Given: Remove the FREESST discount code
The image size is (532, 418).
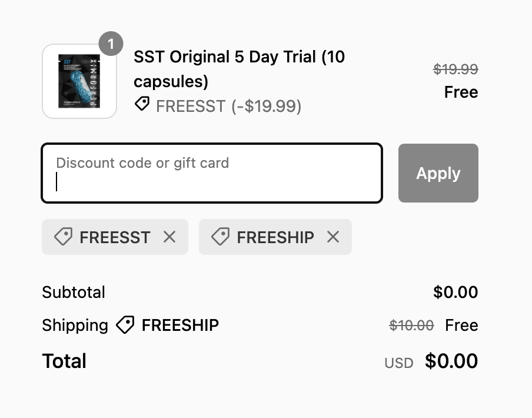Looking at the screenshot, I should [x=169, y=237].
